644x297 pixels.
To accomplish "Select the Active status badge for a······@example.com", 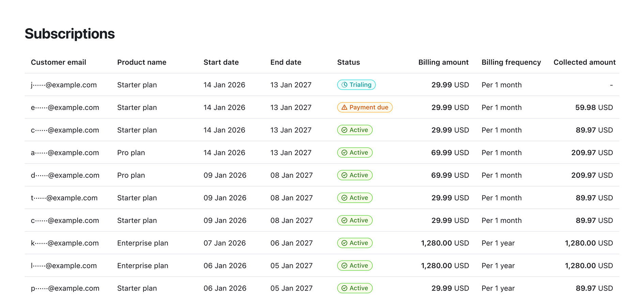I will tap(355, 153).
